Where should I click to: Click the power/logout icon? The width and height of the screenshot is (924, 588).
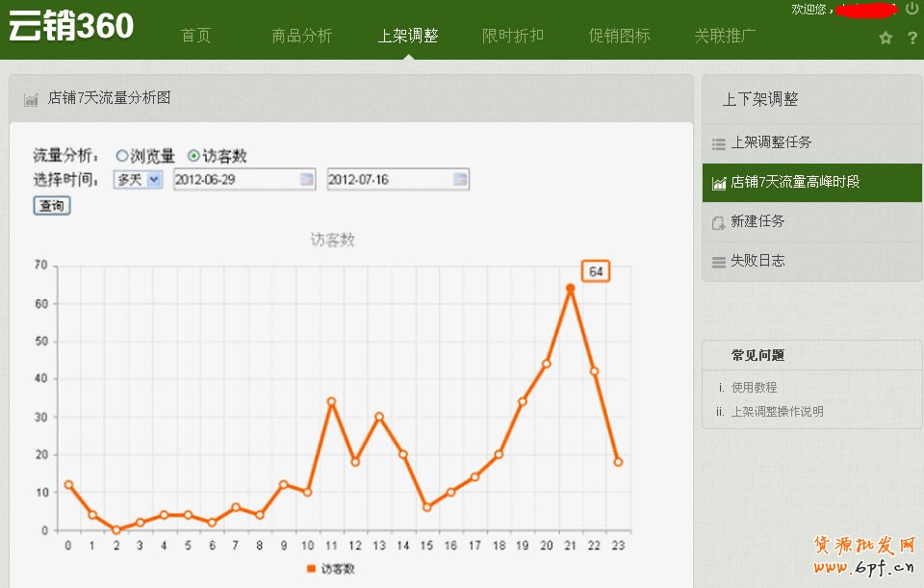tap(911, 9)
